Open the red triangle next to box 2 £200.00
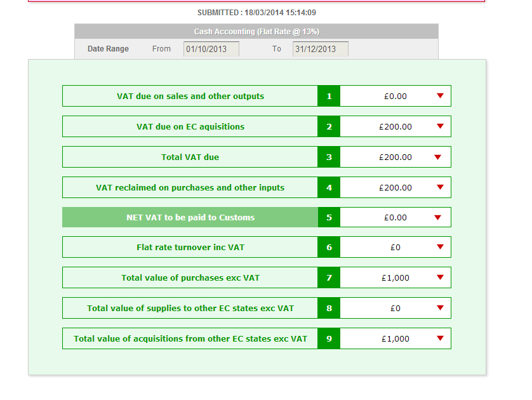The height and width of the screenshot is (400, 532). pyautogui.click(x=440, y=126)
